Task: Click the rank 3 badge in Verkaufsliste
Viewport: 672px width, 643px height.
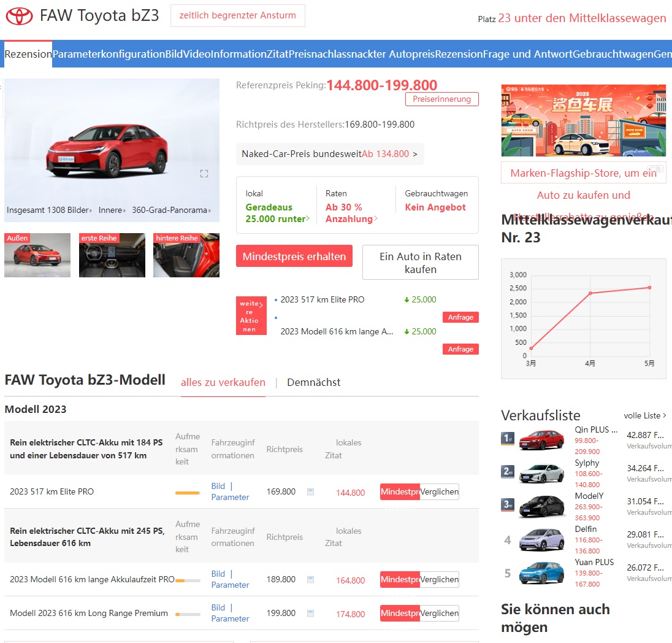Action: pos(508,505)
